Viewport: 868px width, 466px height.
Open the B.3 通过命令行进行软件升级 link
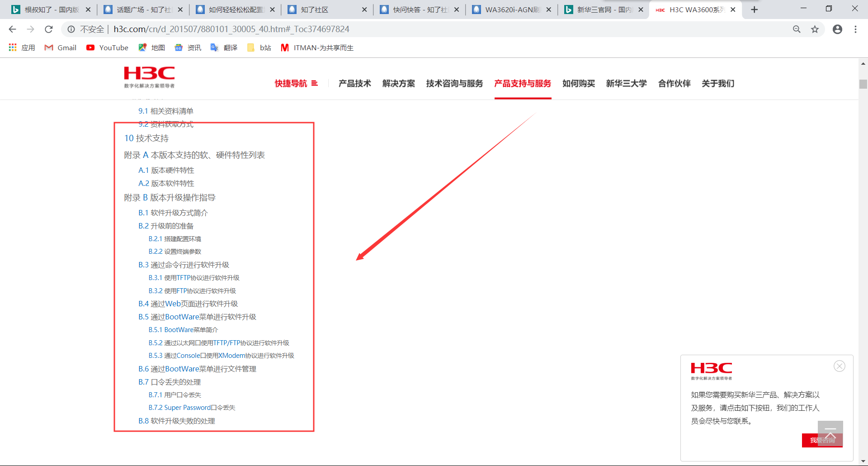tap(184, 265)
